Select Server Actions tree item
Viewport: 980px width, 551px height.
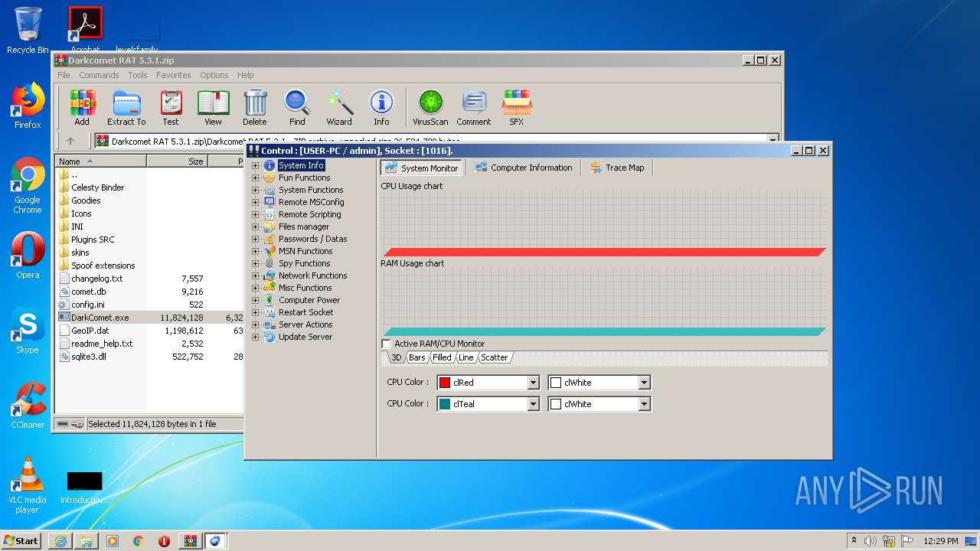point(305,324)
